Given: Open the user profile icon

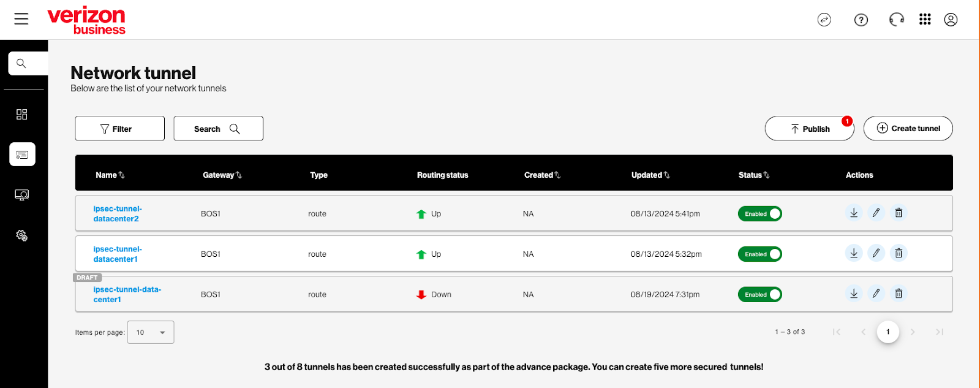Looking at the screenshot, I should 951,20.
